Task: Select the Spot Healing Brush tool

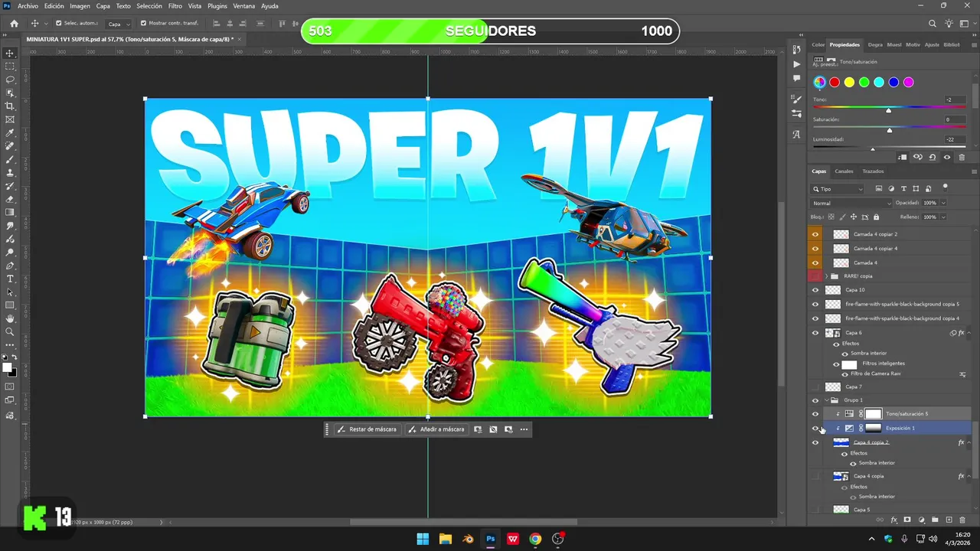Action: click(x=10, y=145)
